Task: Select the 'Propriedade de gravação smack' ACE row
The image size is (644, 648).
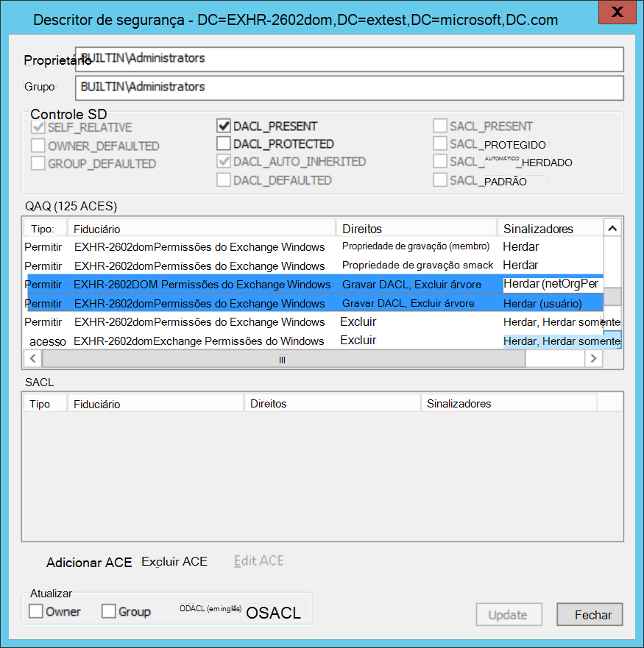Action: (x=314, y=266)
